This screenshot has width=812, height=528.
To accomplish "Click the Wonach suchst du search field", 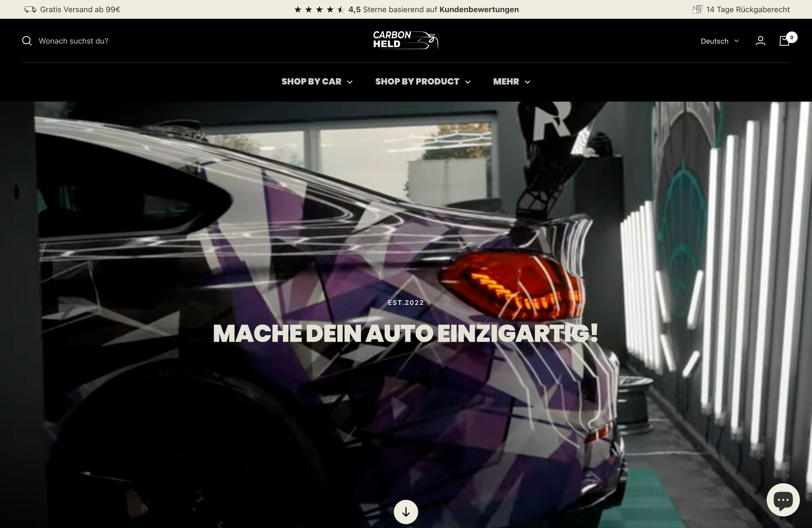I will point(73,41).
